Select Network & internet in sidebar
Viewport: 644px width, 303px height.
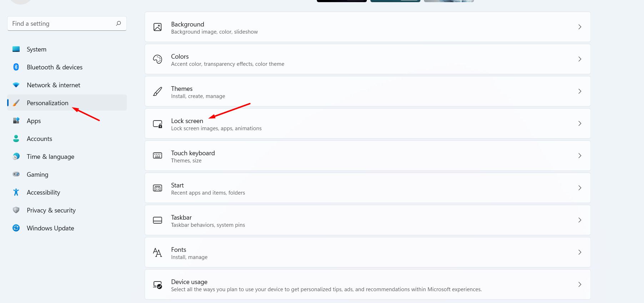pyautogui.click(x=53, y=85)
